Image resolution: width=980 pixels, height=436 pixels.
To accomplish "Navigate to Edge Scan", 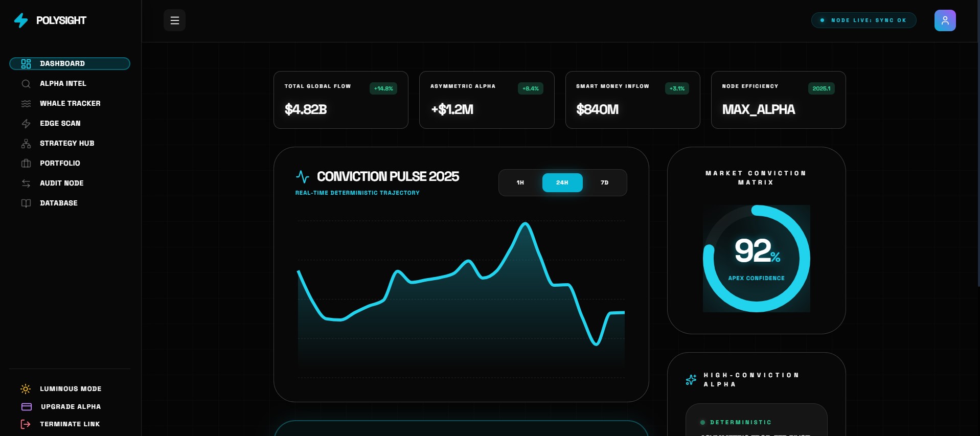I will pos(70,123).
